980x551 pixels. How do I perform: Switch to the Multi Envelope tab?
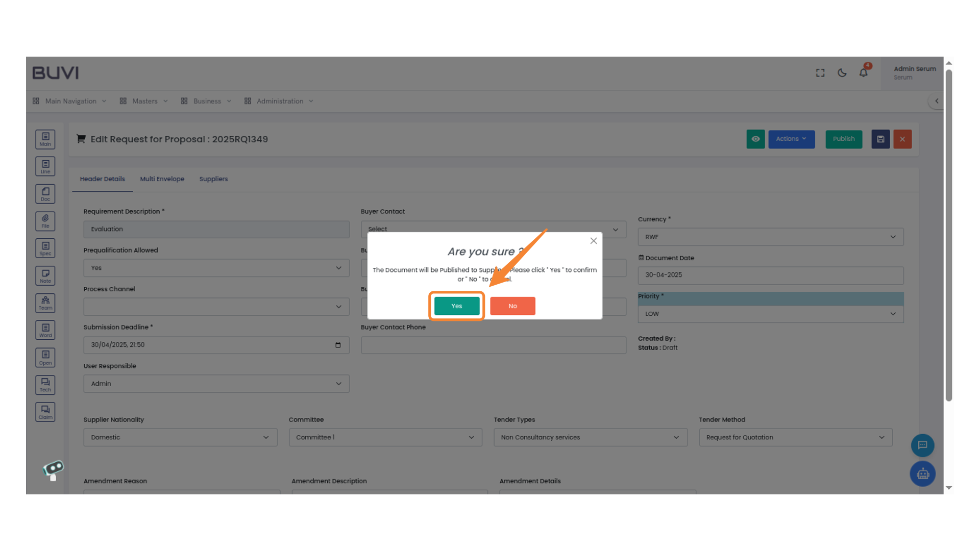(x=162, y=179)
